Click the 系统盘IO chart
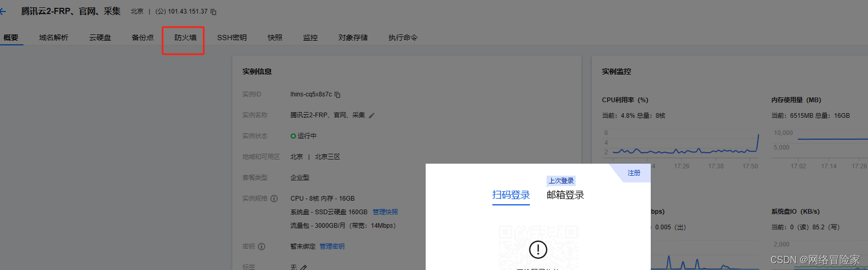The image size is (868, 270). click(820, 255)
